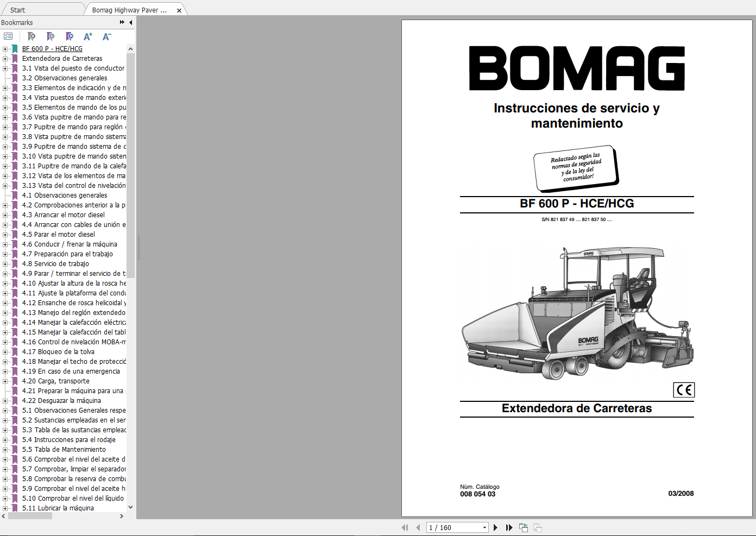Screen dimensions: 756x536
Task: Open bookmark Extendedora de Carreteras
Action: (62, 59)
